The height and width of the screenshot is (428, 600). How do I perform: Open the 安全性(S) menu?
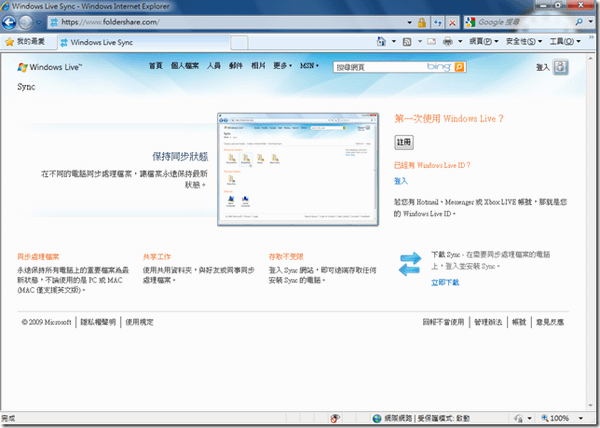[524, 41]
